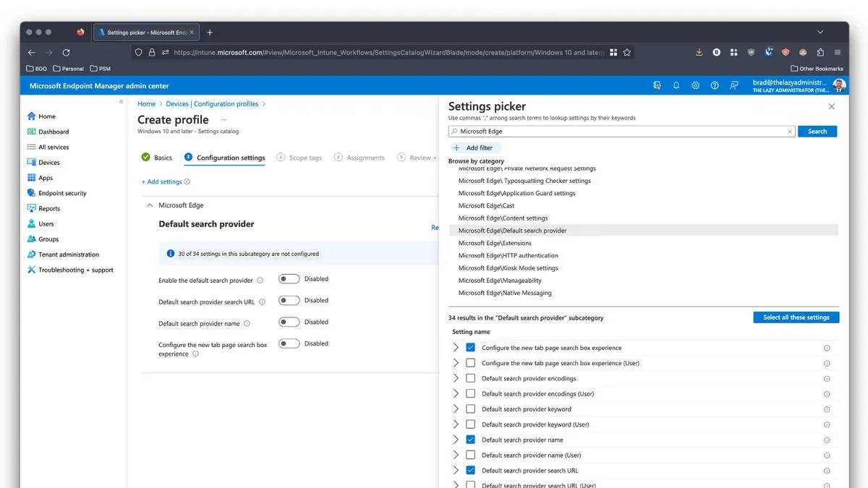Image resolution: width=868 pixels, height=488 pixels.
Task: Open Firefox hamburger application menu
Action: click(x=838, y=52)
